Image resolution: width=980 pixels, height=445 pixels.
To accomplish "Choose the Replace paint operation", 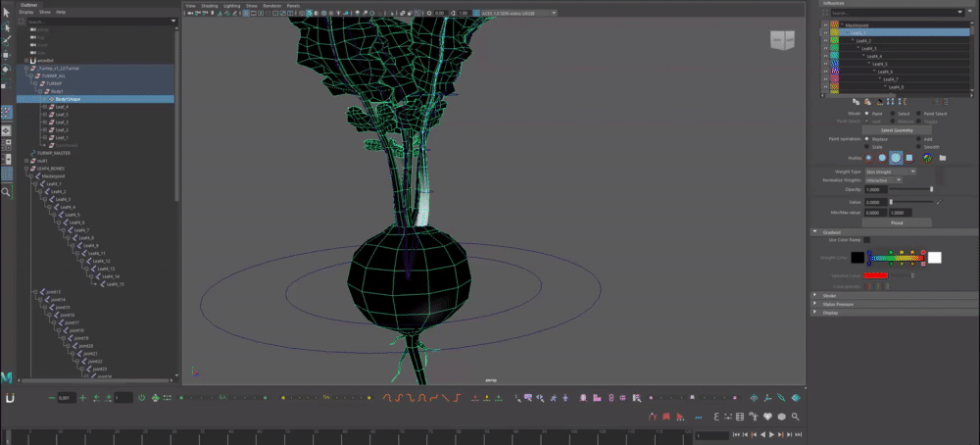I will pyautogui.click(x=868, y=139).
